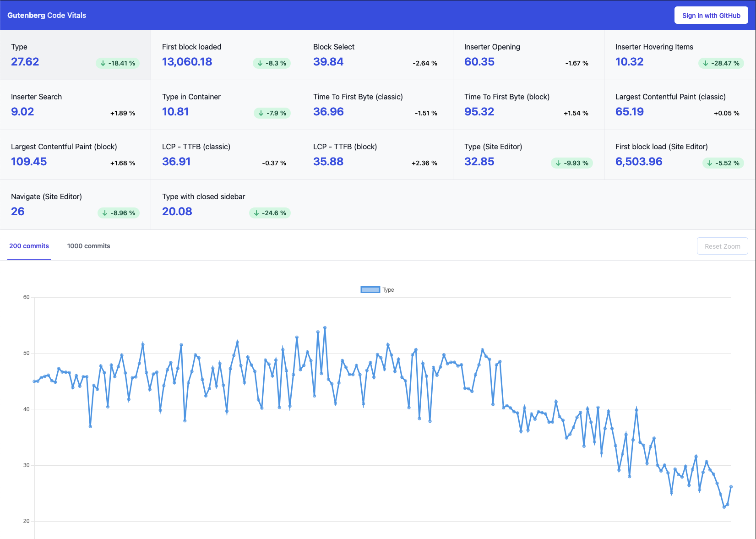The image size is (756, 539).
Task: Click the 60 y-axis label
Action: [27, 297]
